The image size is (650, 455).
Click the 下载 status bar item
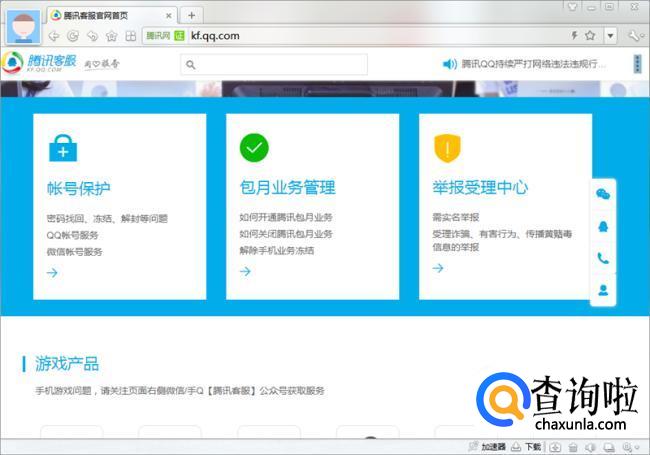click(x=526, y=447)
